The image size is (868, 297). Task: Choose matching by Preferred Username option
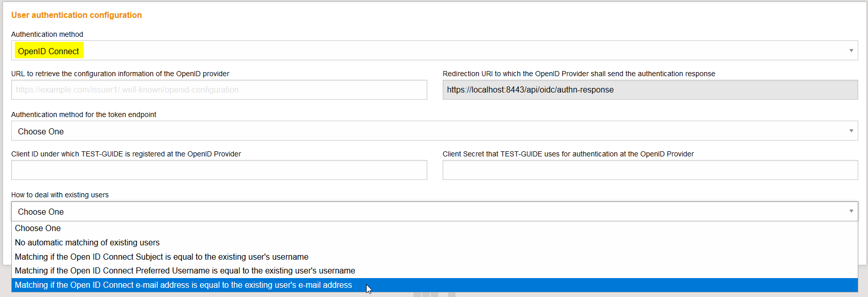pos(185,271)
